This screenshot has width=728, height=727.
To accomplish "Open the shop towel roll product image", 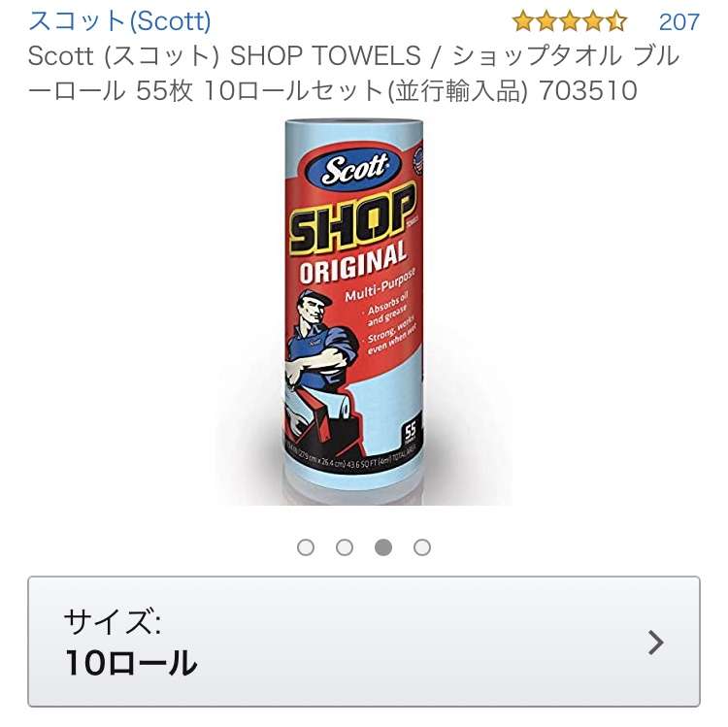I will pos(353,311).
